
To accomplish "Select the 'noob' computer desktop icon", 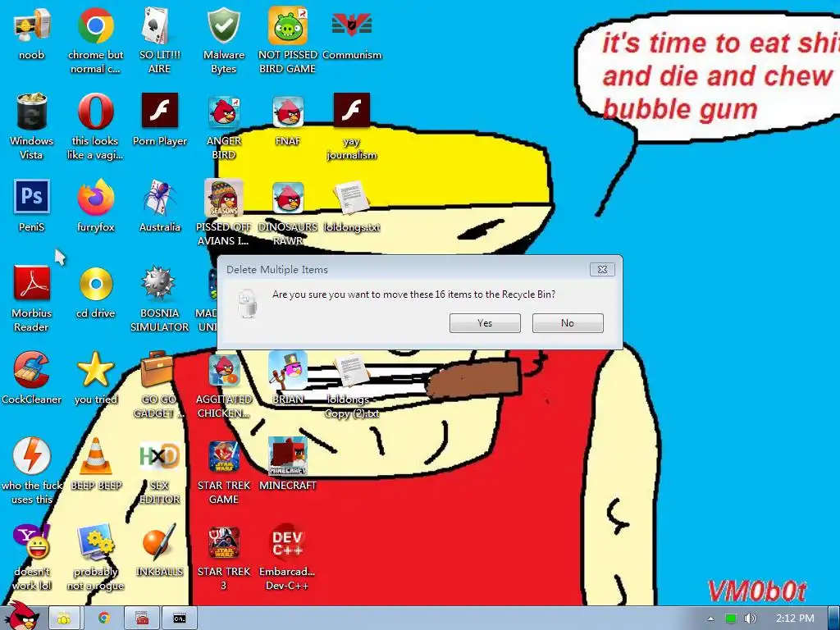I will [32, 25].
